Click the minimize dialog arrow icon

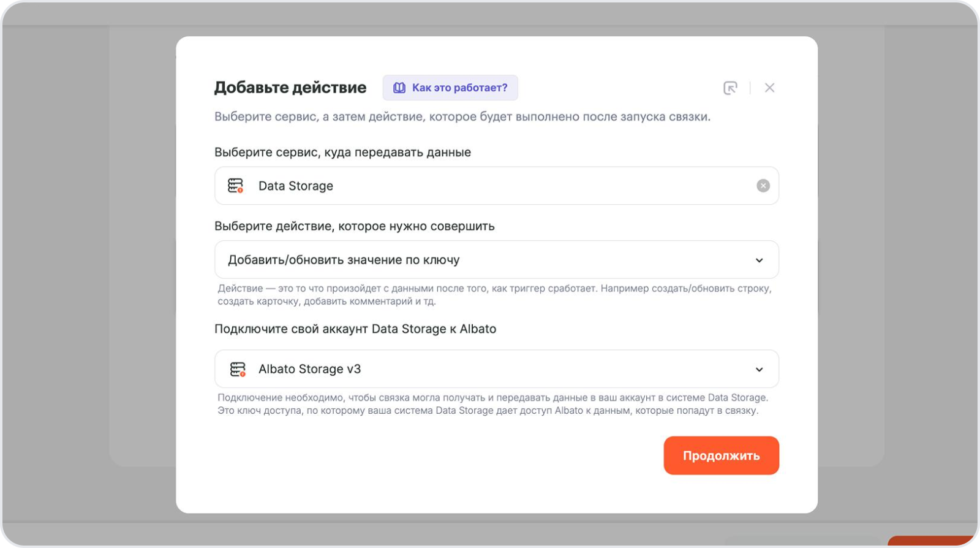[x=730, y=88]
